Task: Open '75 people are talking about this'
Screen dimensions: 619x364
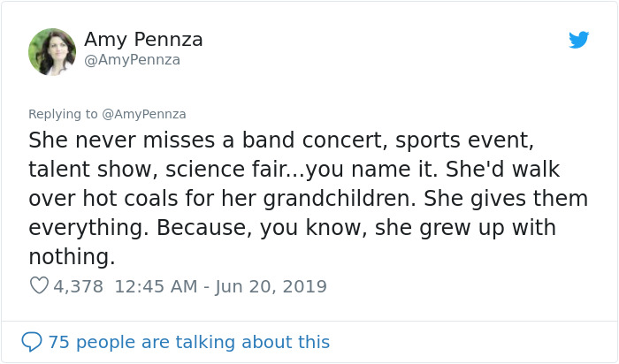Action: [x=188, y=342]
